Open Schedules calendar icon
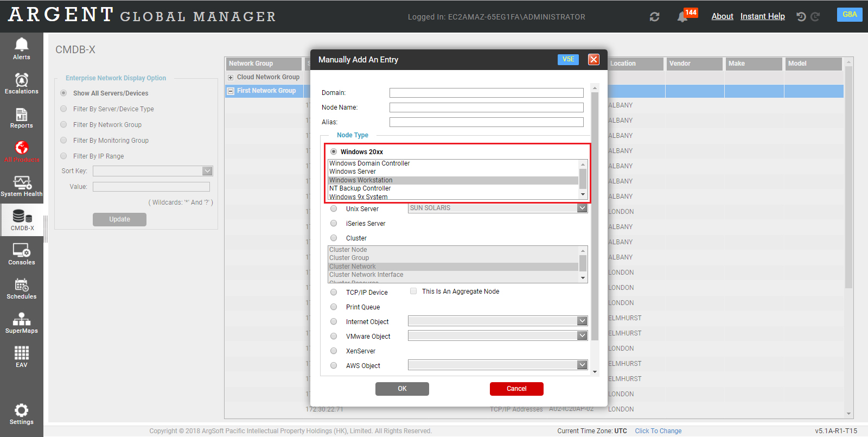This screenshot has height=437, width=868. click(22, 288)
